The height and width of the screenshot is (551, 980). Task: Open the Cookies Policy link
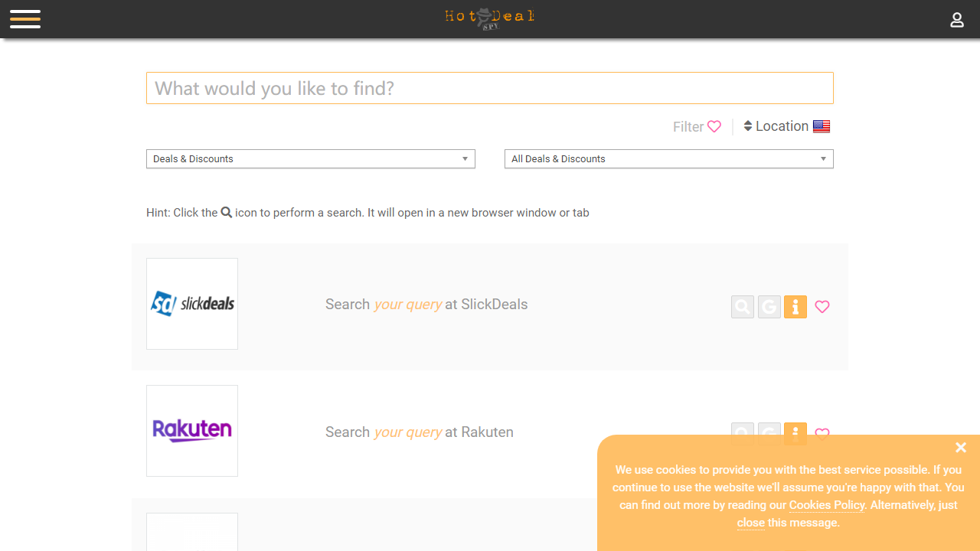tap(827, 505)
